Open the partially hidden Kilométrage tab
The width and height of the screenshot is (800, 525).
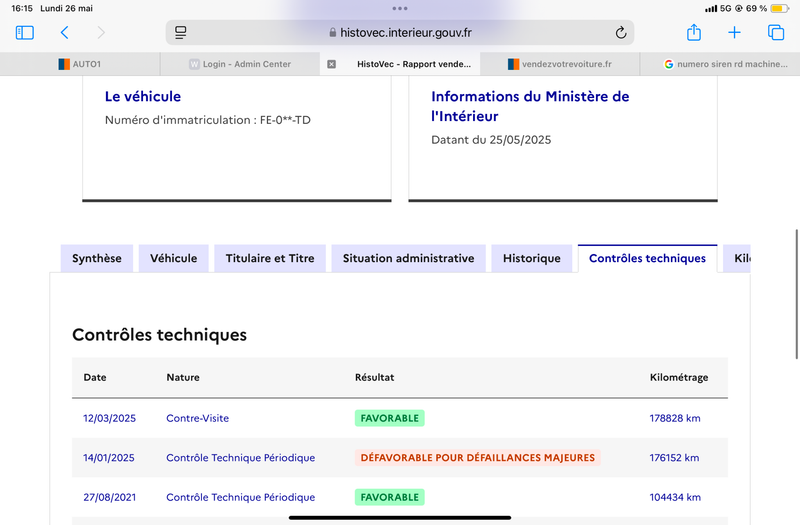(737, 258)
